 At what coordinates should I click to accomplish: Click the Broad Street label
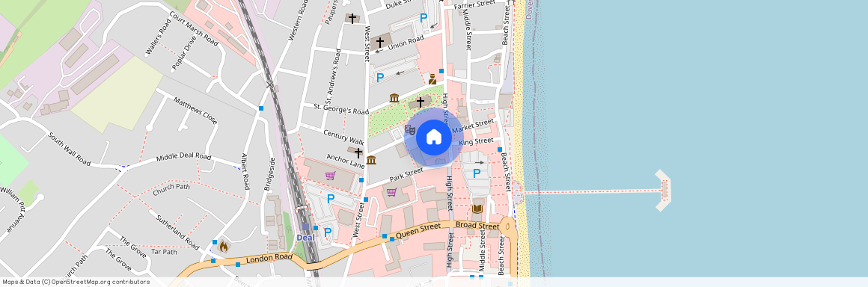[x=477, y=226]
